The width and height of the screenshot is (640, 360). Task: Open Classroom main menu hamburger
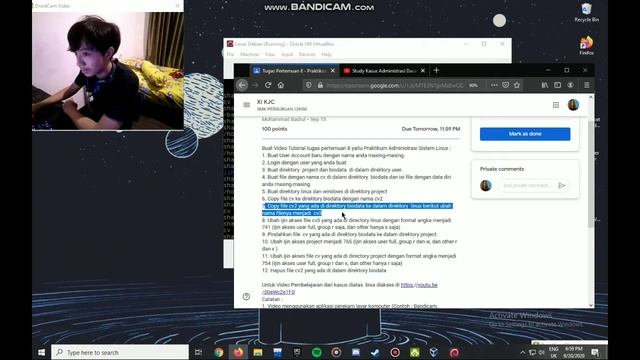coord(247,105)
